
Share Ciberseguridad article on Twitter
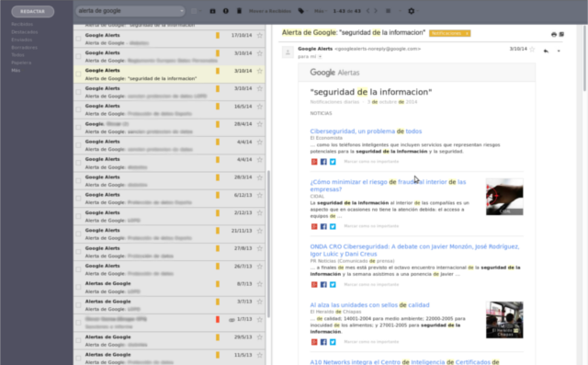click(333, 162)
